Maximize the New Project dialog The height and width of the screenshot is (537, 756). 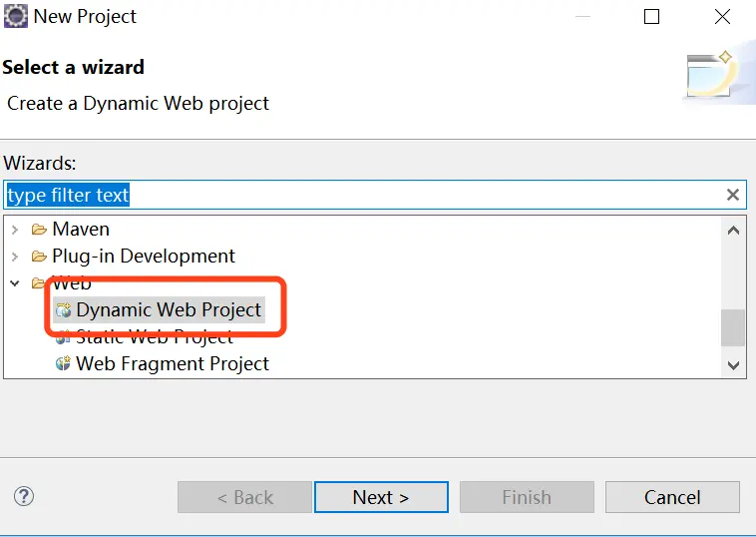tap(651, 17)
